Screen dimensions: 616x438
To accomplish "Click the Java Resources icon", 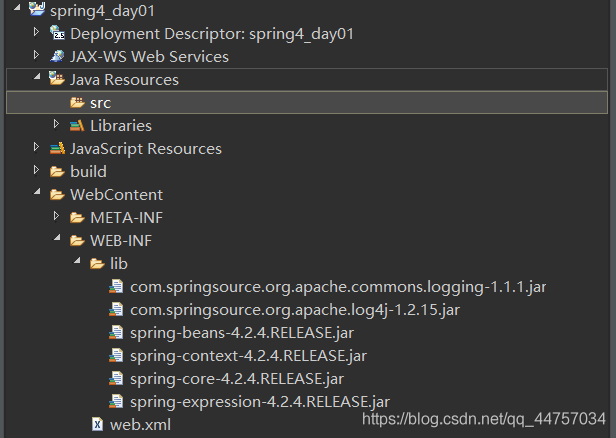I will click(x=57, y=79).
